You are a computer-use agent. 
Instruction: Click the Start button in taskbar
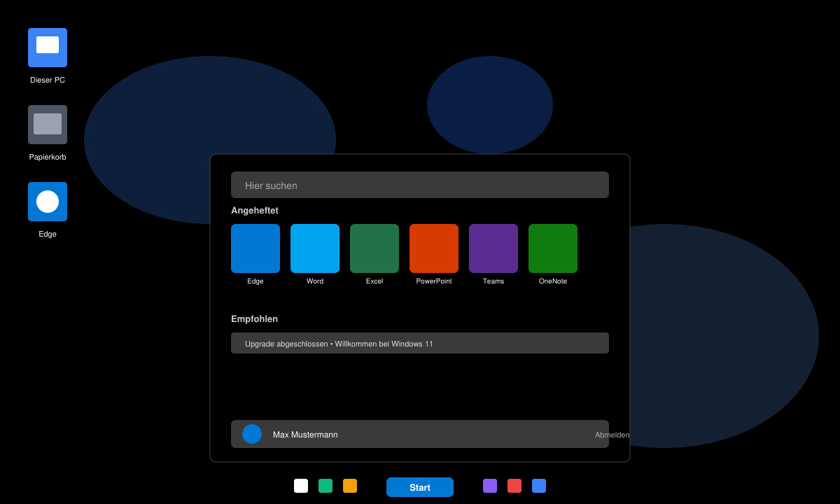(420, 487)
